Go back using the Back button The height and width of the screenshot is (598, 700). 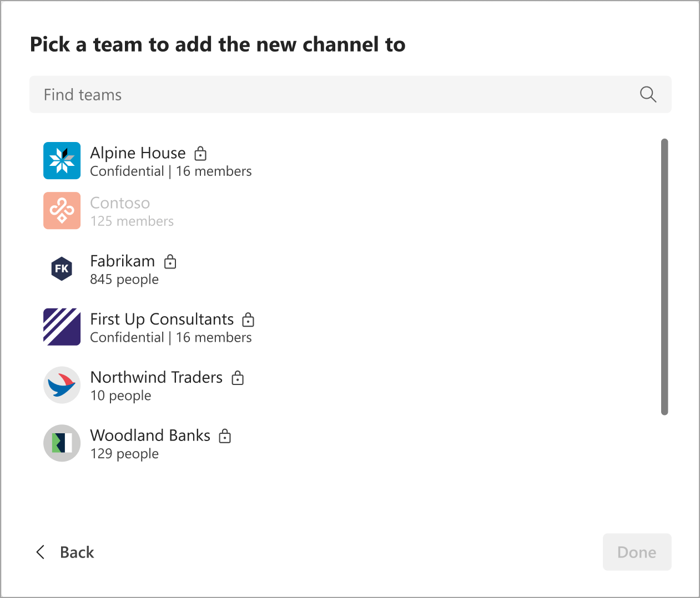[66, 552]
